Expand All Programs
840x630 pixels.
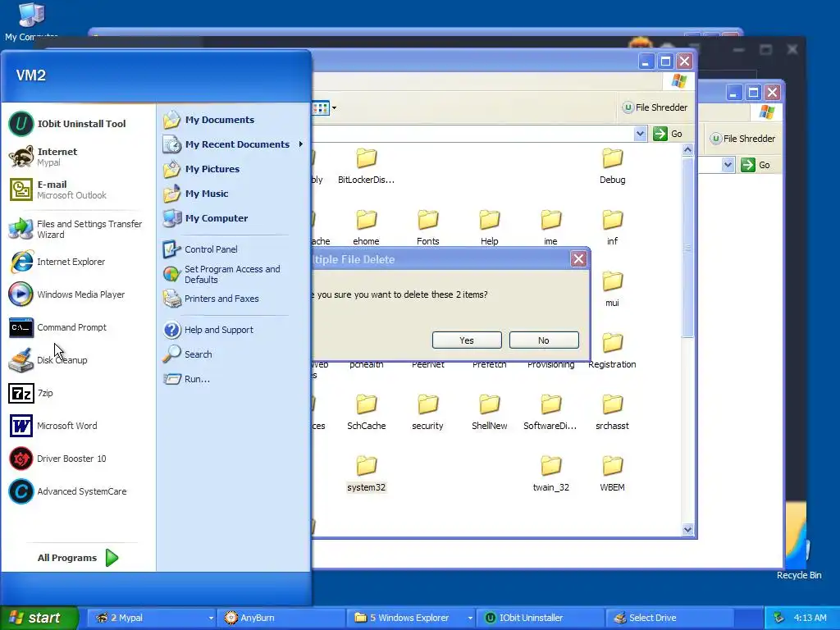pyautogui.click(x=78, y=558)
